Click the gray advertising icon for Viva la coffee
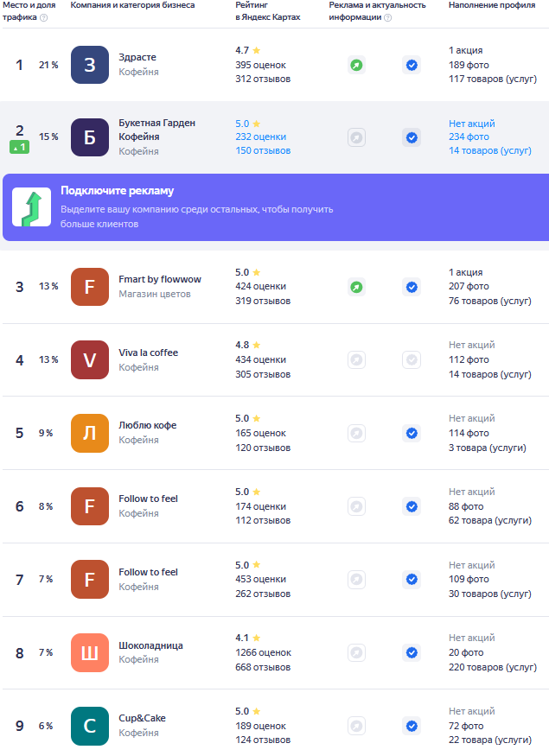549x756 pixels. coord(356,359)
